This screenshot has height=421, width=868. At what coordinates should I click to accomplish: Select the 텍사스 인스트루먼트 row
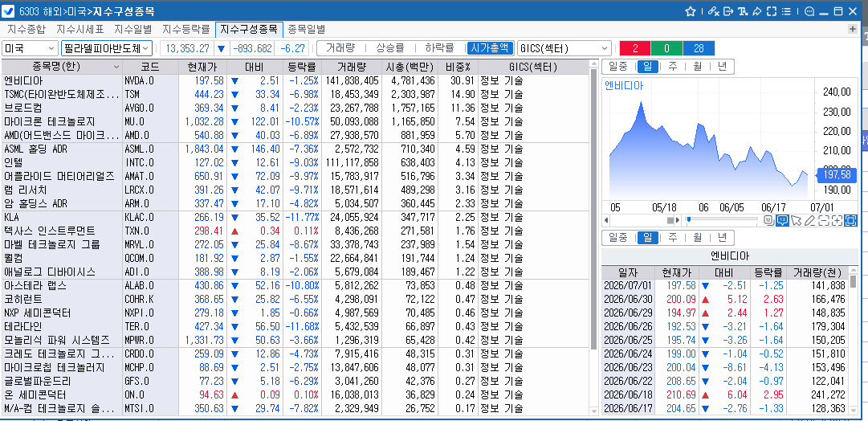click(295, 231)
